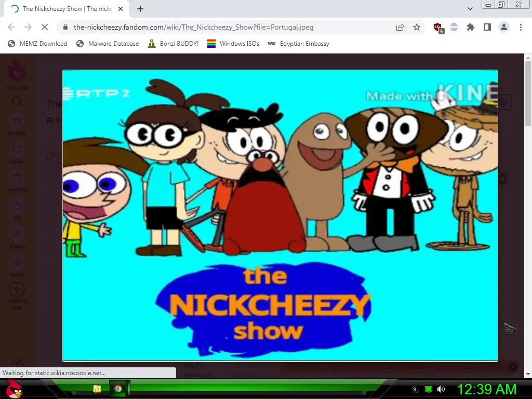
Task: Select The Nickcheezy Show tab
Action: tap(67, 9)
